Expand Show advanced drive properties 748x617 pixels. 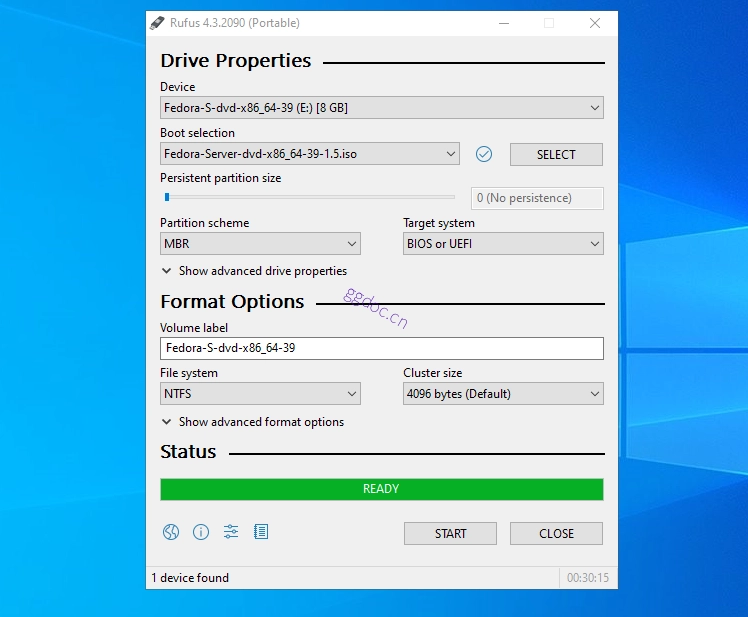pos(254,271)
